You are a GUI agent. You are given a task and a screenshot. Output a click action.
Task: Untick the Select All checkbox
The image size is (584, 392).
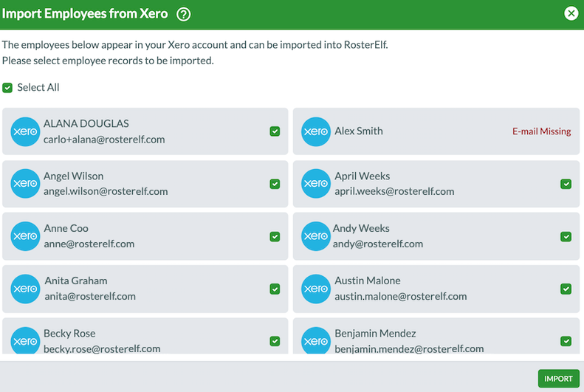click(x=7, y=88)
